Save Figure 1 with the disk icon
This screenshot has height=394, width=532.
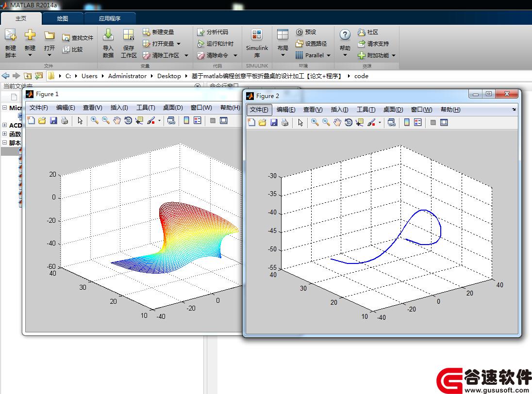pos(53,120)
